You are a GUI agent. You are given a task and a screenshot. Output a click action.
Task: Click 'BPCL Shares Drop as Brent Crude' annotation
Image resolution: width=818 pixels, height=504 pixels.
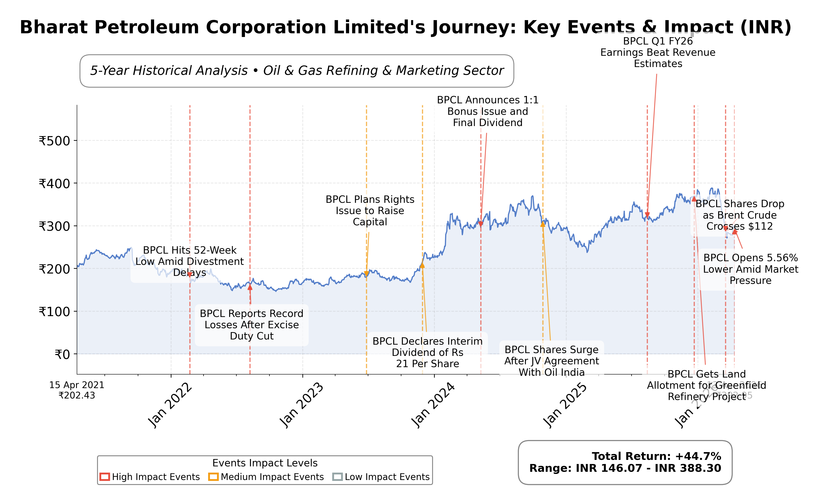pyautogui.click(x=740, y=215)
